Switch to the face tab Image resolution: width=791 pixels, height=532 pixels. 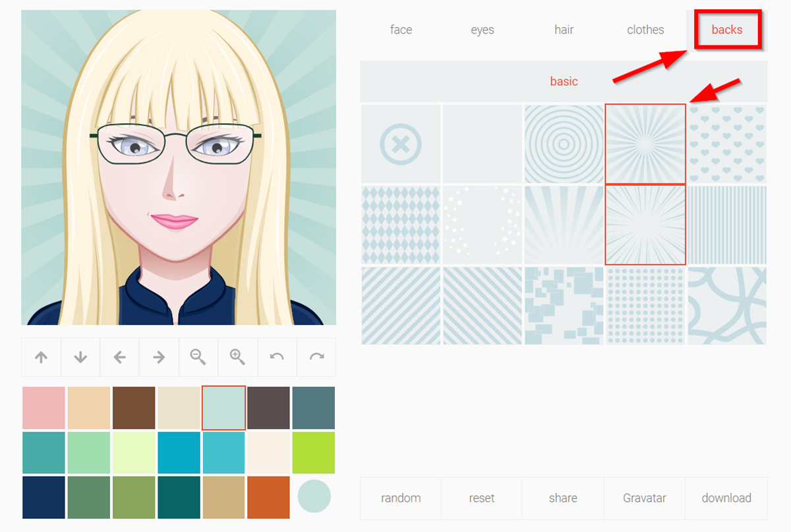coord(400,30)
